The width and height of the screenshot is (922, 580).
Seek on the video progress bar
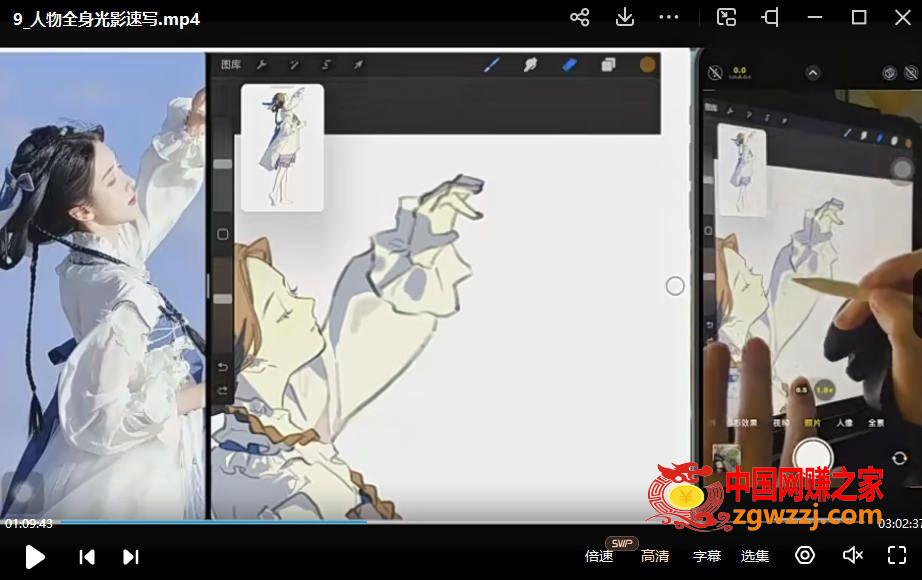pyautogui.click(x=467, y=522)
